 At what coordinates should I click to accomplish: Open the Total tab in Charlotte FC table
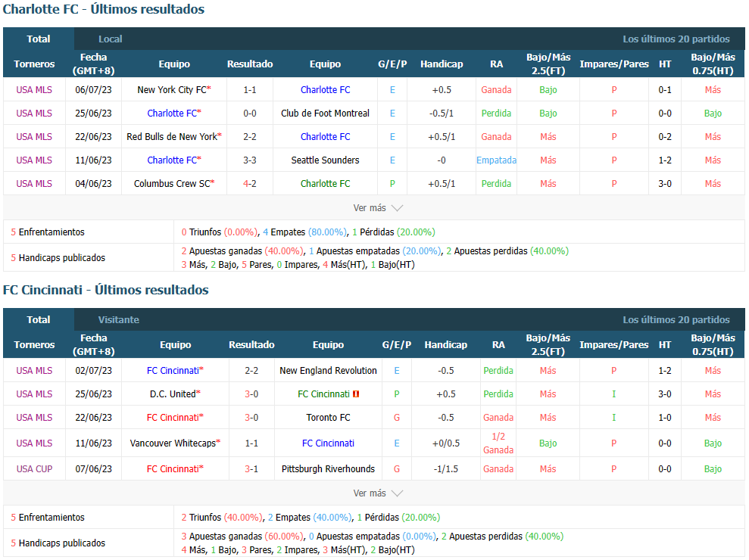(x=38, y=39)
